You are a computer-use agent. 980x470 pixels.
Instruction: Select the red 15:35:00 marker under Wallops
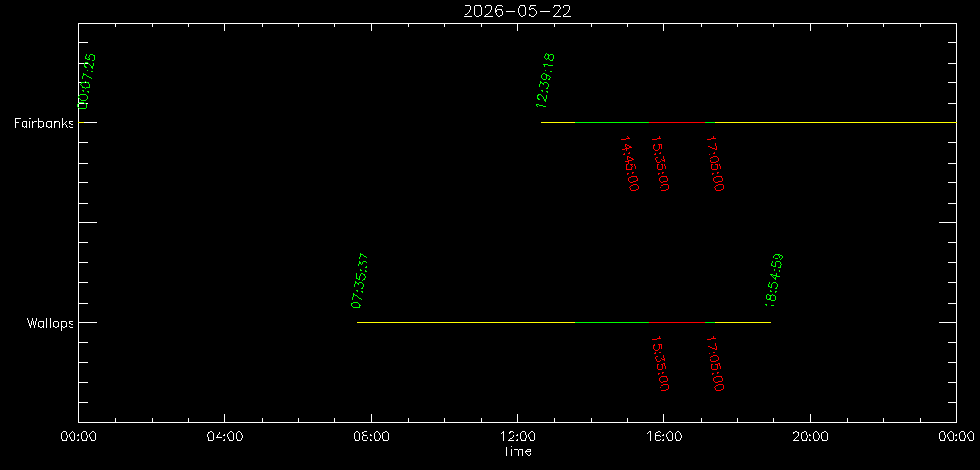(661, 363)
